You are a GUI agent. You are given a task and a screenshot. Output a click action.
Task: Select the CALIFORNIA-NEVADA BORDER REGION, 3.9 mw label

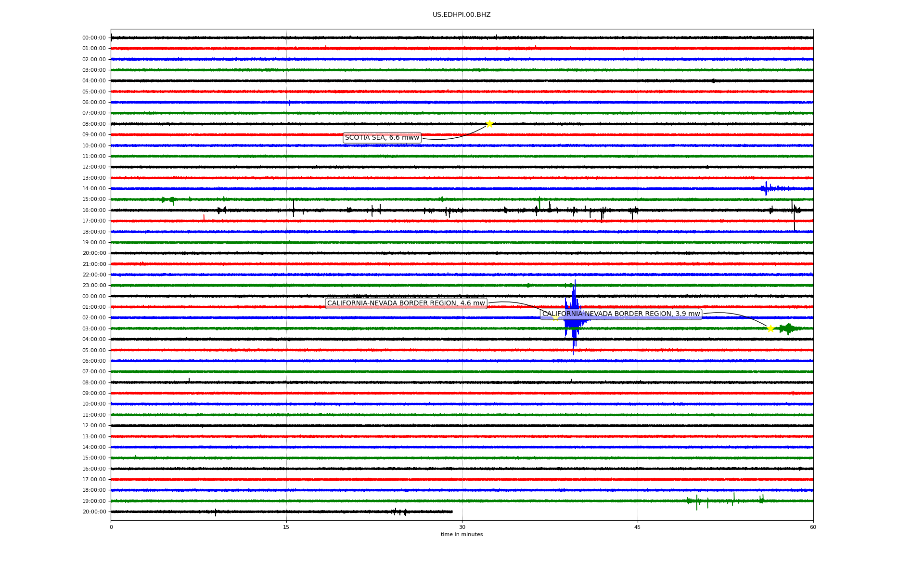coord(621,314)
